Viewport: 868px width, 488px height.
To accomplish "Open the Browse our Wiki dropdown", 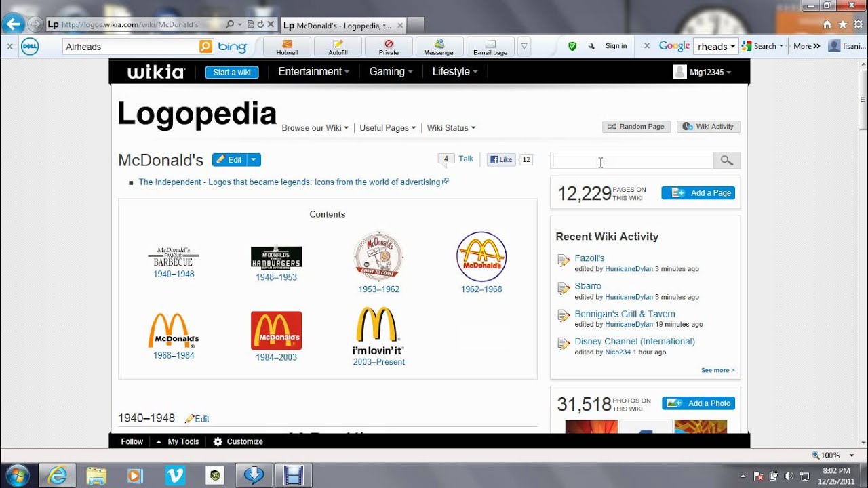I will tap(315, 127).
